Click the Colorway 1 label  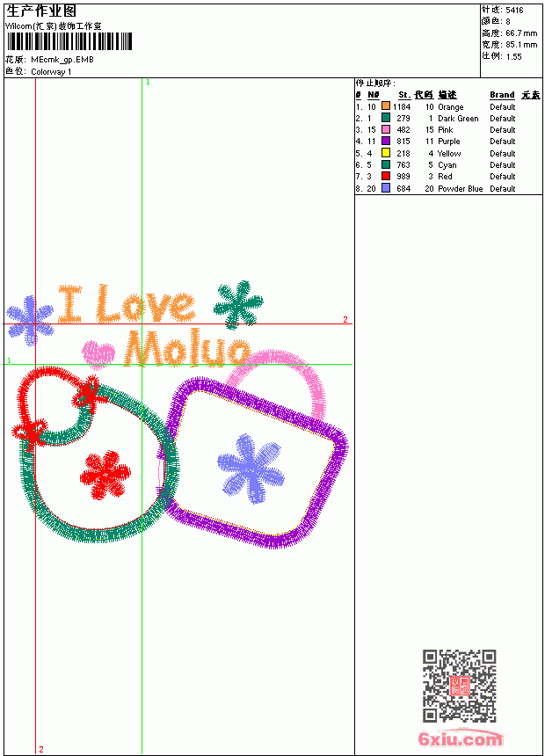click(x=51, y=71)
